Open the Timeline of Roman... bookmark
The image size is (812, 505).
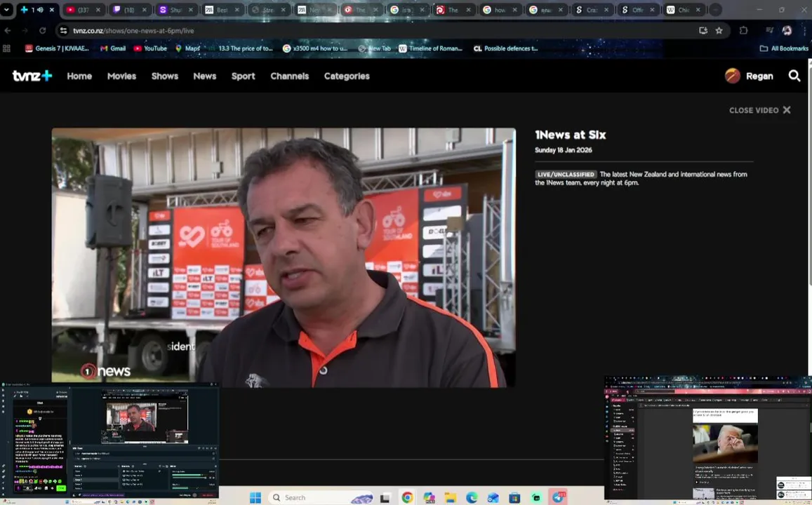(430, 48)
